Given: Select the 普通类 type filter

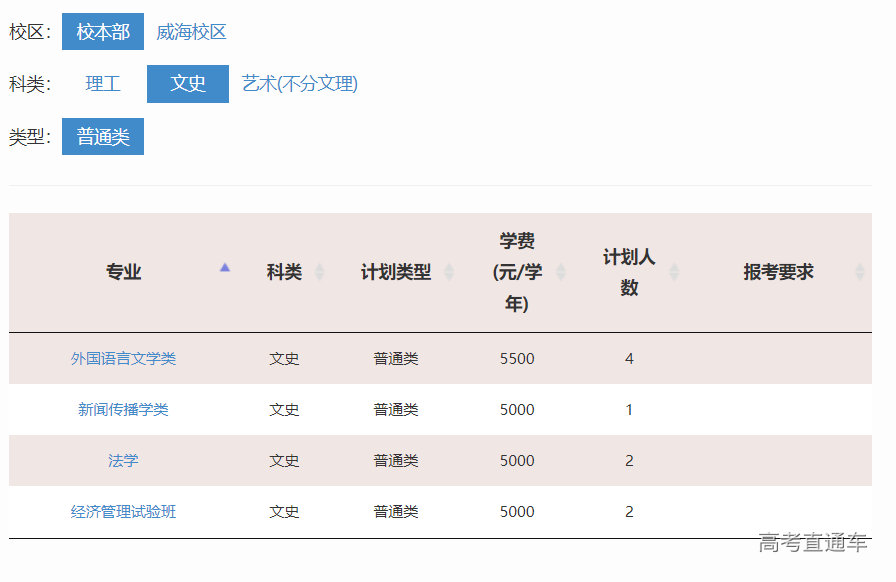Looking at the screenshot, I should (102, 136).
